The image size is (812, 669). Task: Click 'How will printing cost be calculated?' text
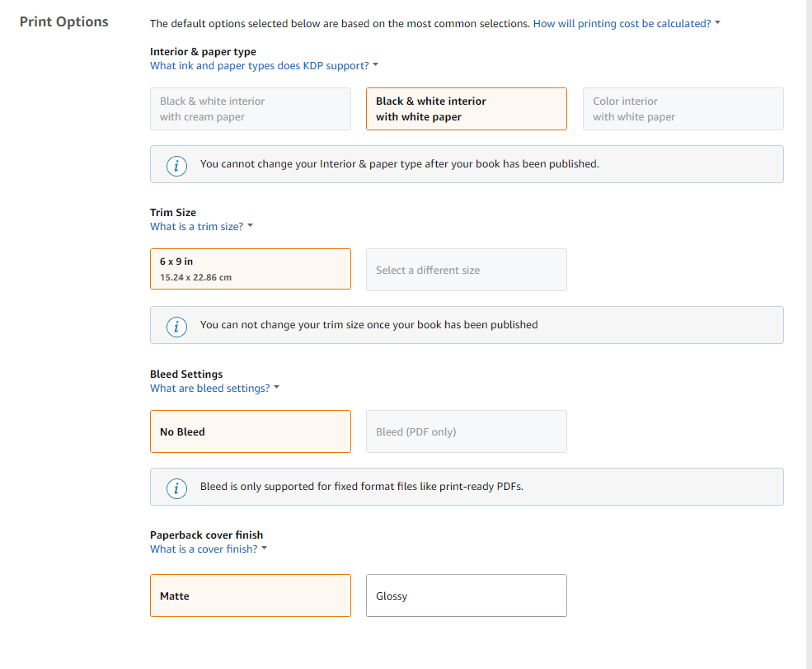click(x=622, y=24)
